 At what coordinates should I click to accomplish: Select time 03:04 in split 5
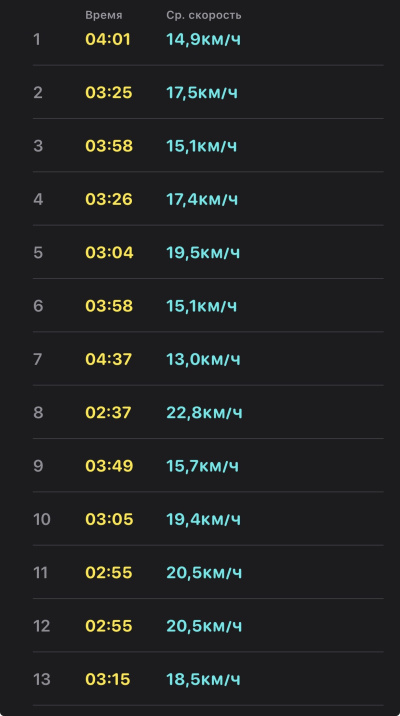coord(109,253)
